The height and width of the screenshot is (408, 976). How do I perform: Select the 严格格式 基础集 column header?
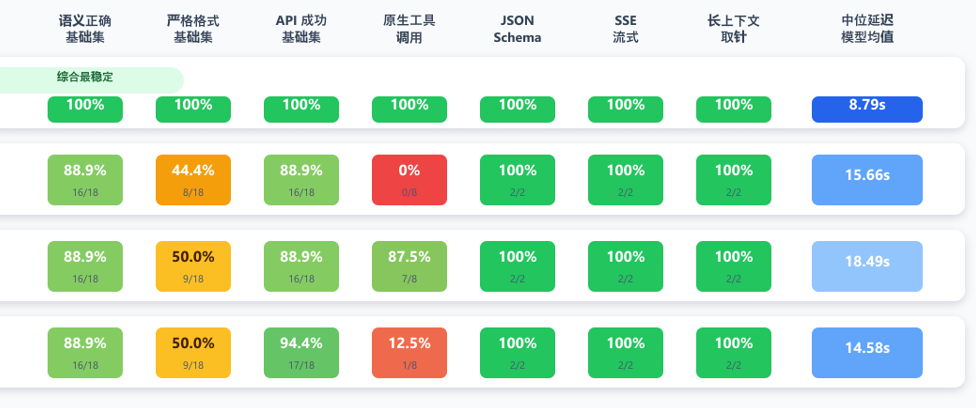click(x=193, y=29)
